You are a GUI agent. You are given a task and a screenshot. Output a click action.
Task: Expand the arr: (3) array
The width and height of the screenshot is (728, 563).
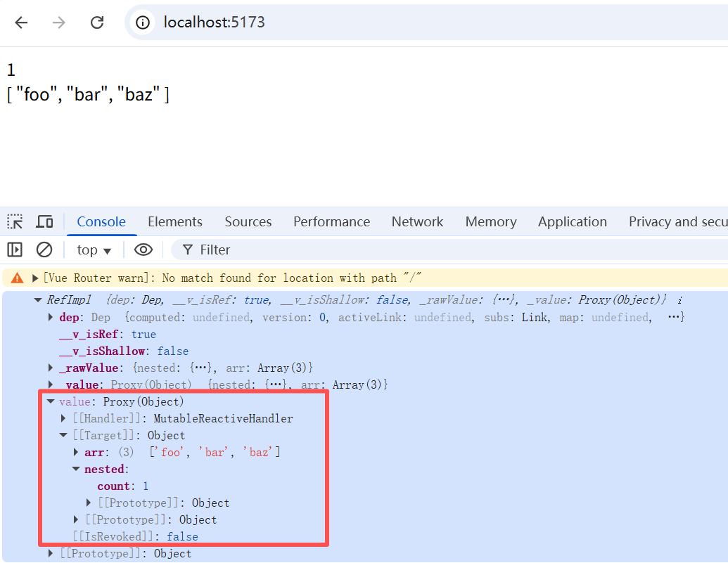pos(76,452)
